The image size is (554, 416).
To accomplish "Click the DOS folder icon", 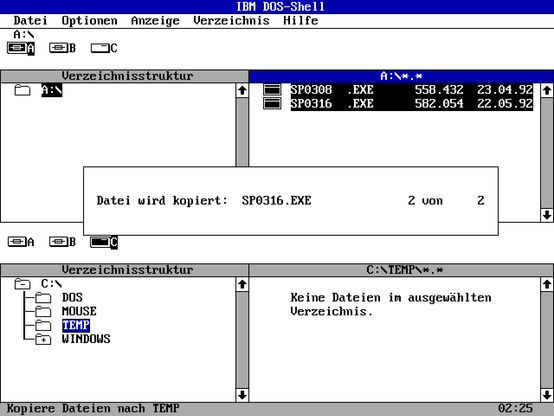I will pyautogui.click(x=43, y=298).
